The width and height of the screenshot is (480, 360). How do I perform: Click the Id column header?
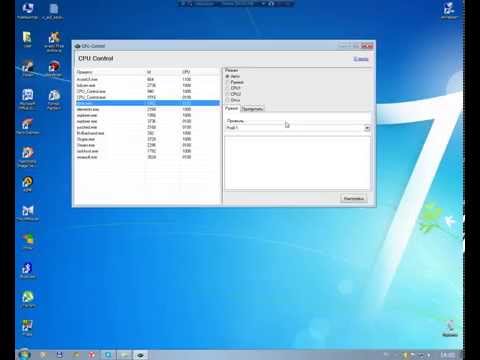[x=162, y=72]
